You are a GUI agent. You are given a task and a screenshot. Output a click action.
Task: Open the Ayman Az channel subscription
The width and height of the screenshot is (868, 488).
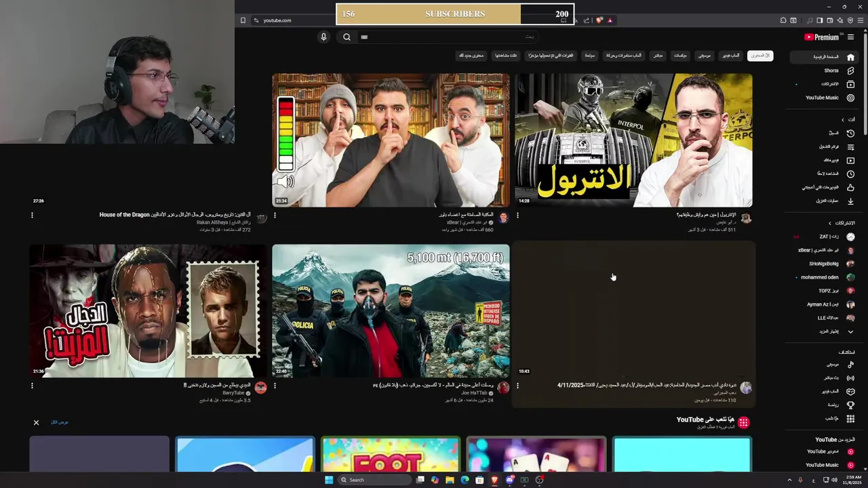tap(825, 304)
